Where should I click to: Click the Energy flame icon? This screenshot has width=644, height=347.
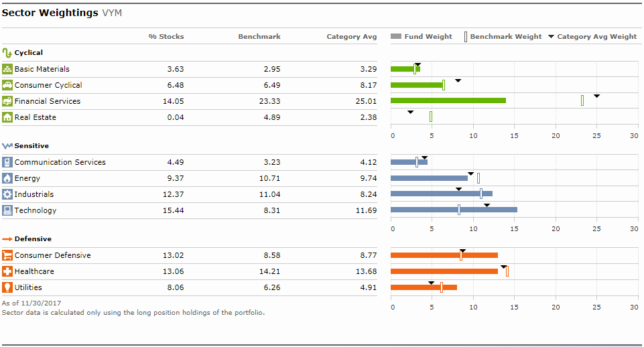[7, 178]
